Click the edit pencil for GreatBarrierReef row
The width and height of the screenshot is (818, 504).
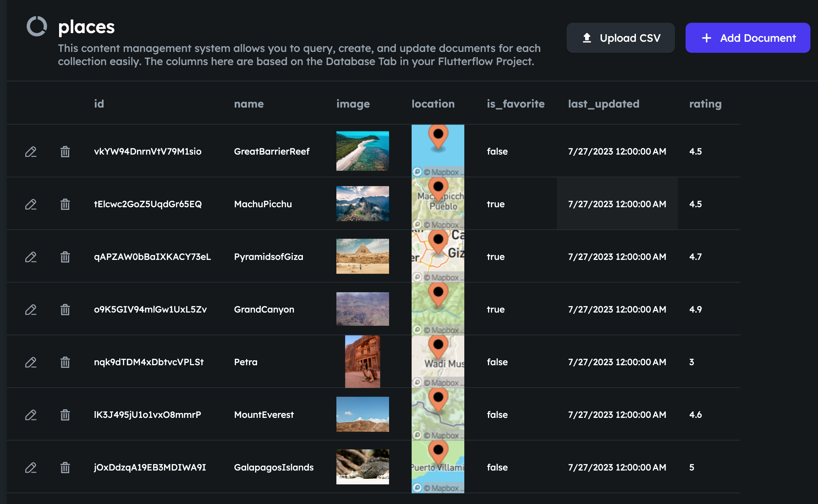31,152
